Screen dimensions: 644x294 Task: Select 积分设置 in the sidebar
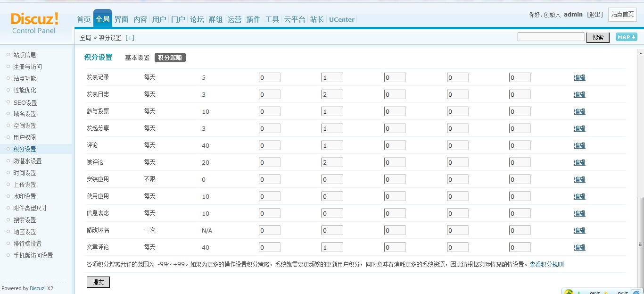tap(25, 149)
